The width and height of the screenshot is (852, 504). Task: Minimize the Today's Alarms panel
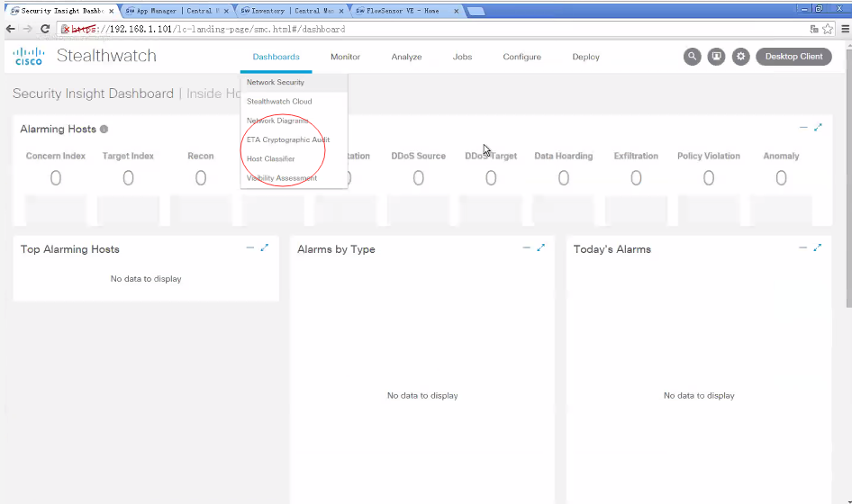pos(802,247)
